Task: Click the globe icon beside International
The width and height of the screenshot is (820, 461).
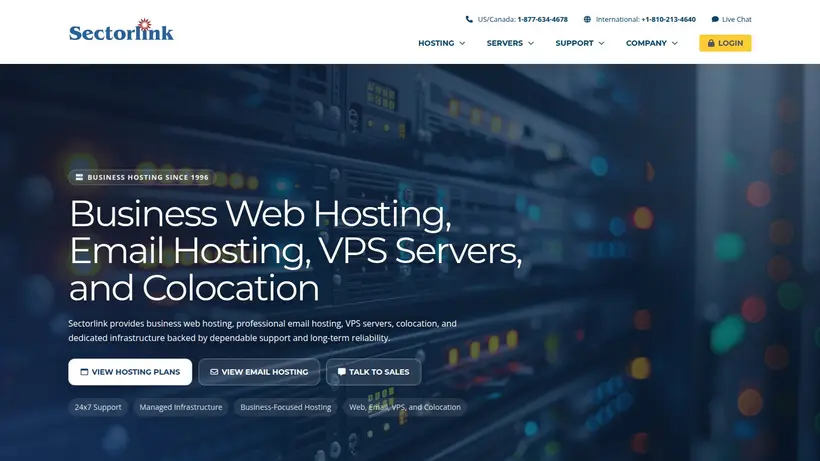Action: [x=587, y=19]
